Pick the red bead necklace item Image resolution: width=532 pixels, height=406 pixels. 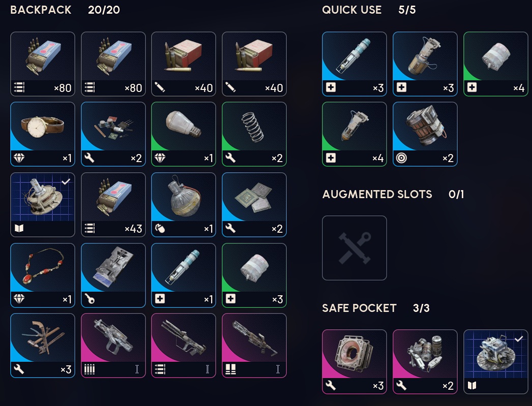tap(43, 275)
